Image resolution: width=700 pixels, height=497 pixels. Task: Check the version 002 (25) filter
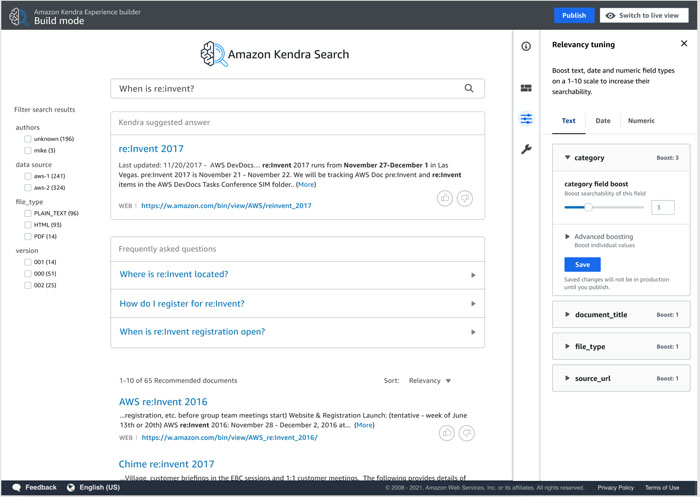[x=28, y=285]
